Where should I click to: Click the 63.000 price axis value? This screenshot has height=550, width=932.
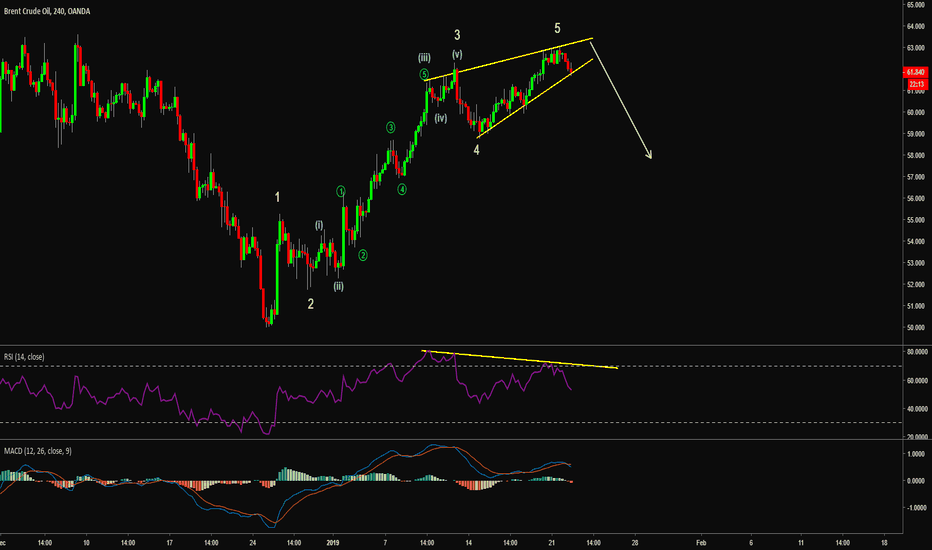pyautogui.click(x=915, y=48)
